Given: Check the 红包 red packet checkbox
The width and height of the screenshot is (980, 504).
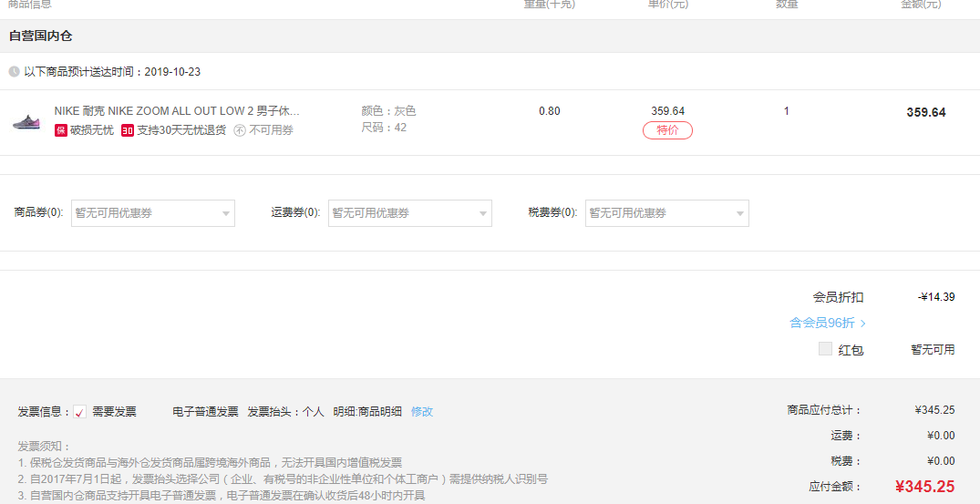Looking at the screenshot, I should coord(825,349).
